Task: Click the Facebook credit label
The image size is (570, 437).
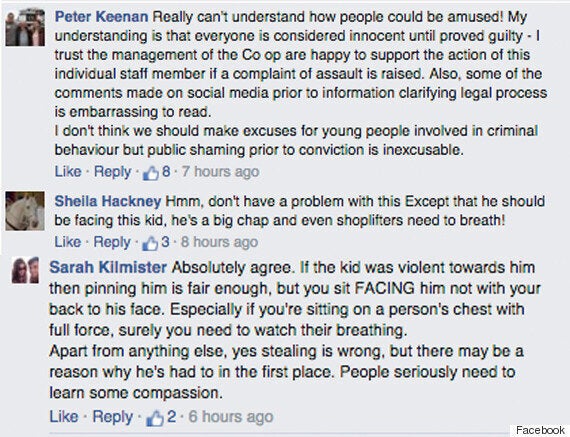Action: [540, 430]
